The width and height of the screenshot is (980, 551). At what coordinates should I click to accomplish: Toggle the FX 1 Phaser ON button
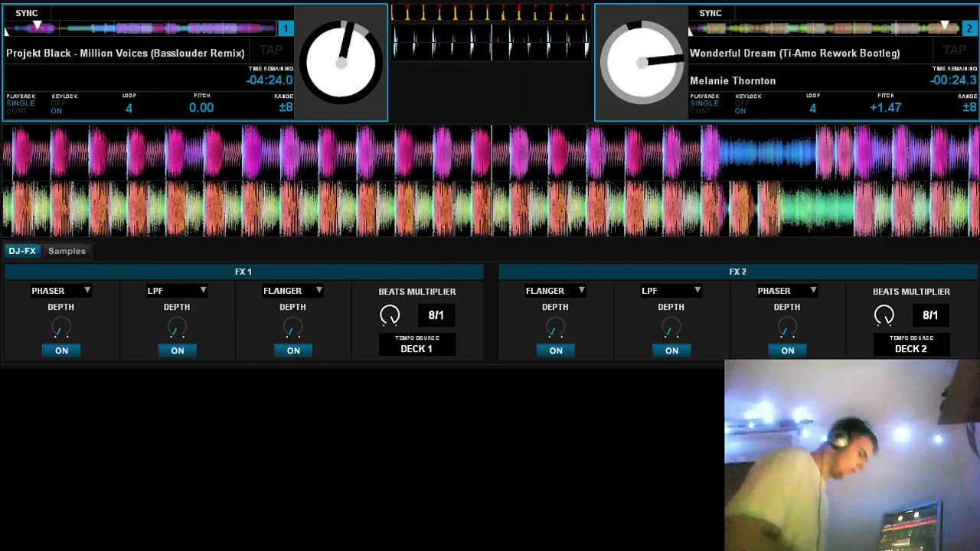[61, 350]
